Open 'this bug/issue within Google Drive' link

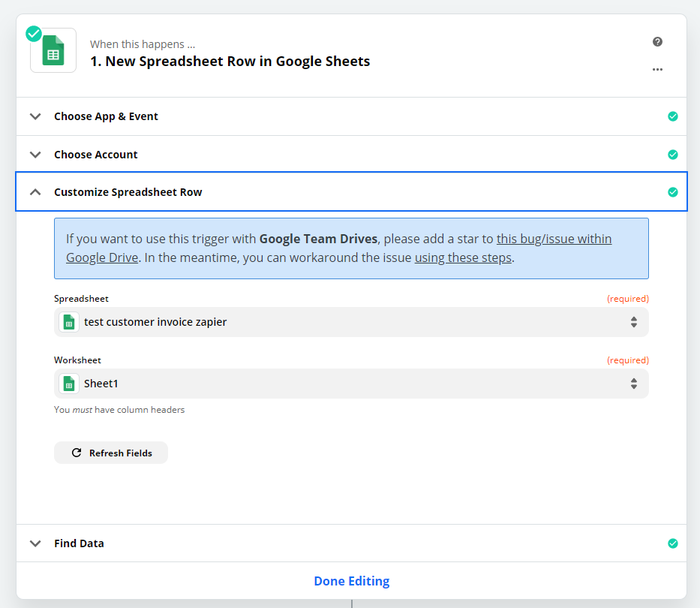554,239
